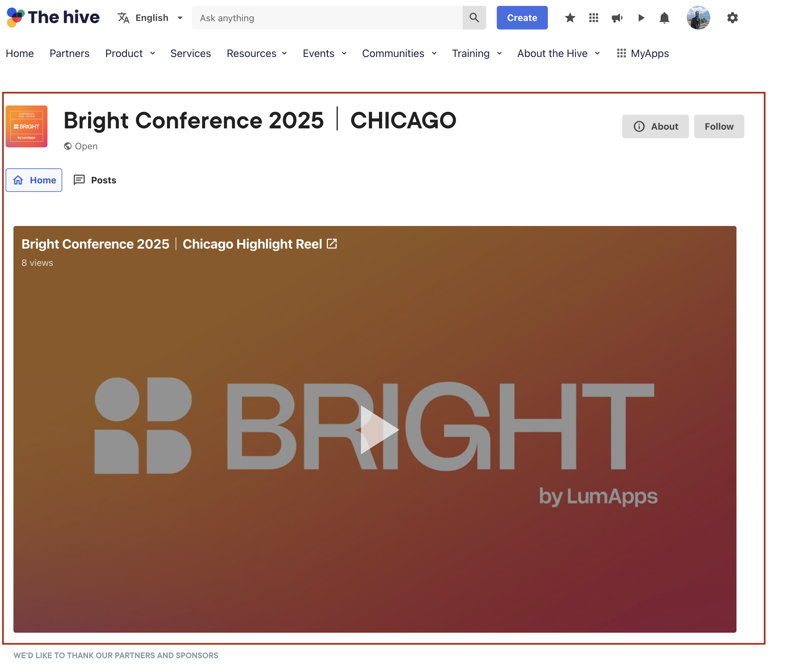Open the apps grid icon in header

coord(593,18)
